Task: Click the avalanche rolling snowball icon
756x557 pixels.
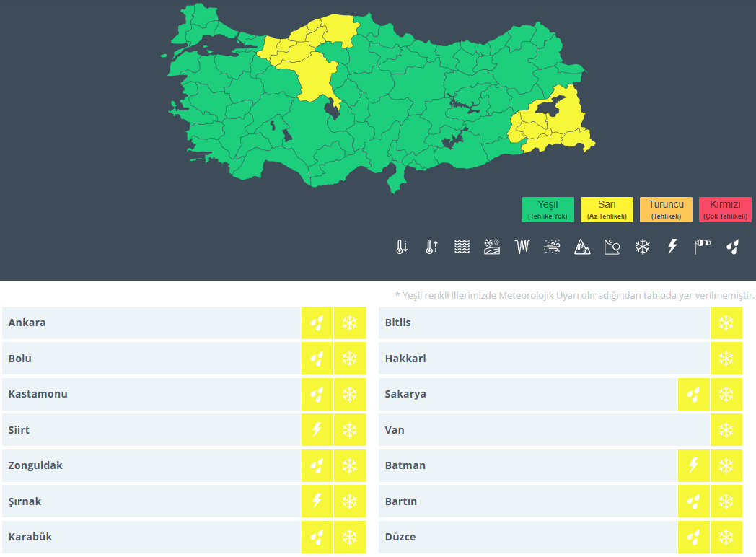Action: click(612, 247)
